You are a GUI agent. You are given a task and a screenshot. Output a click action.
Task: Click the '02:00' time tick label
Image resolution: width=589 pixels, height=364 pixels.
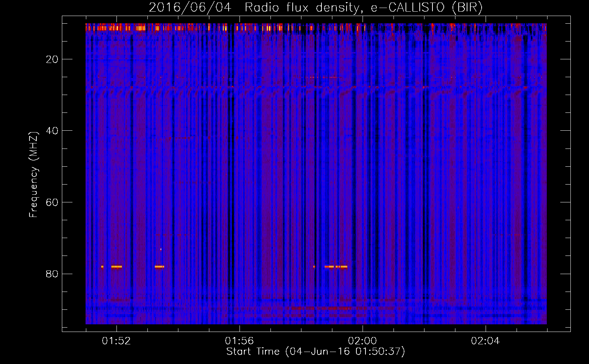(363, 341)
